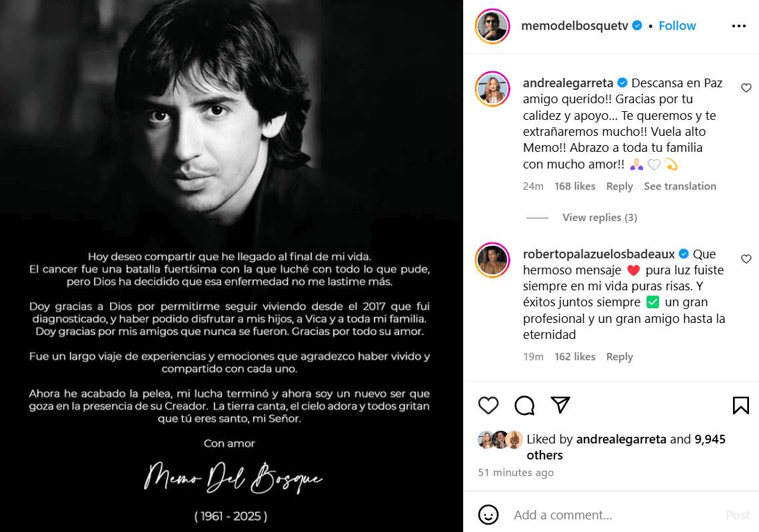This screenshot has height=532, width=759.
Task: Like robertopalazuelosbadeaux's comment
Action: 746,259
